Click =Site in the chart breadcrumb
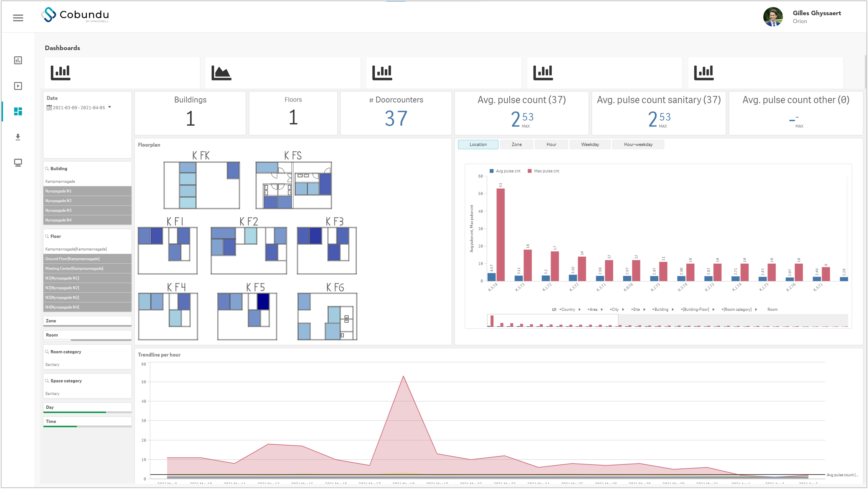 point(635,309)
